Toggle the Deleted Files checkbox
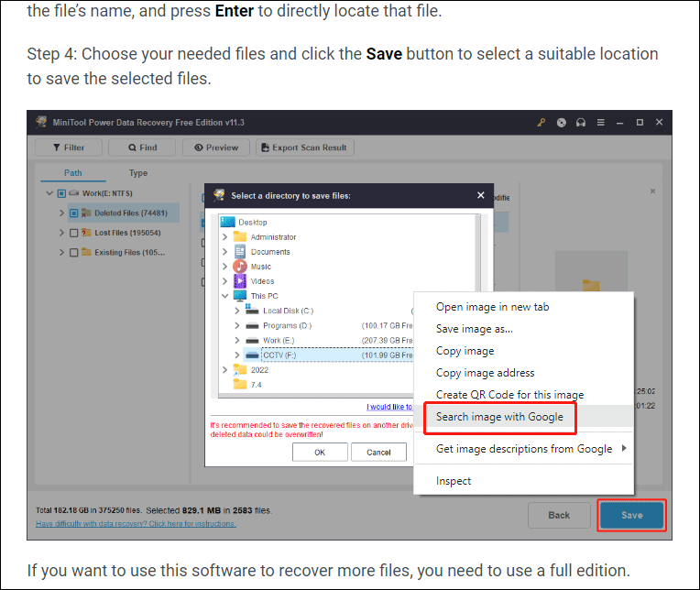Viewport: 700px width, 590px height. click(x=74, y=213)
